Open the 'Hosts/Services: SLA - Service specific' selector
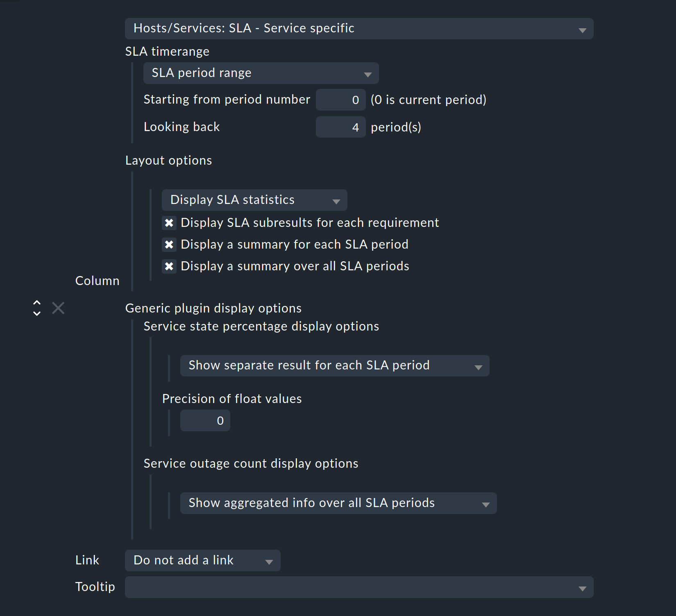The width and height of the screenshot is (676, 616). click(358, 29)
